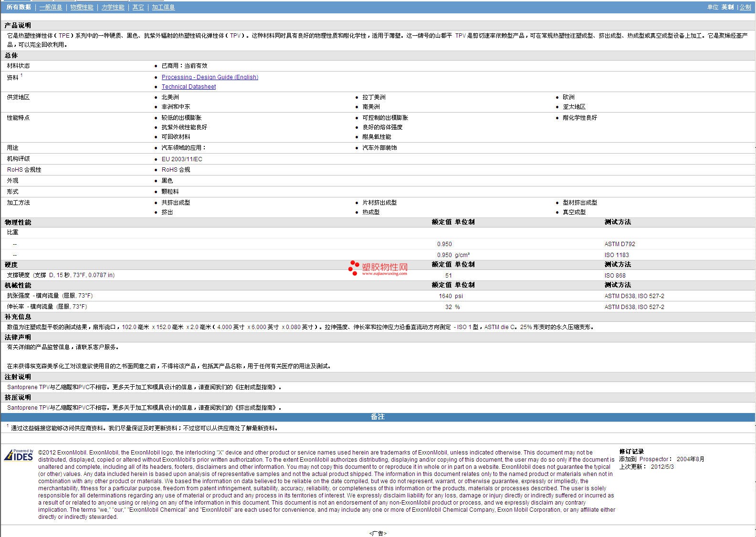The height and width of the screenshot is (537, 756).
Task: Select the 其它 tab
Action: pyautogui.click(x=138, y=7)
